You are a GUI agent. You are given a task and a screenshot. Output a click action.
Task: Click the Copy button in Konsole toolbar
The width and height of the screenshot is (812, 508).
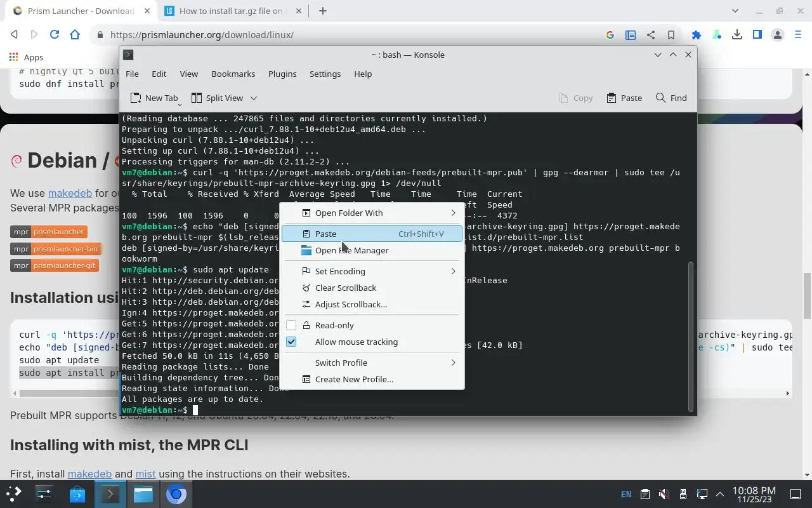coord(575,98)
